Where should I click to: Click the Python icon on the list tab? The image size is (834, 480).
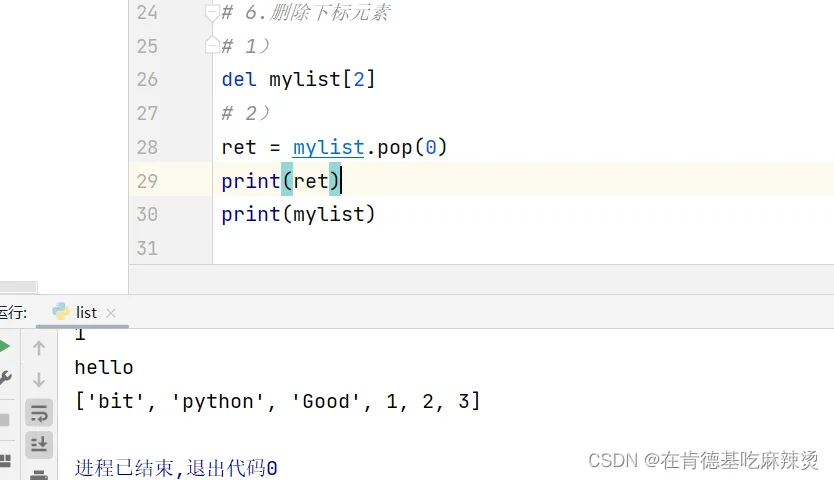(x=61, y=311)
